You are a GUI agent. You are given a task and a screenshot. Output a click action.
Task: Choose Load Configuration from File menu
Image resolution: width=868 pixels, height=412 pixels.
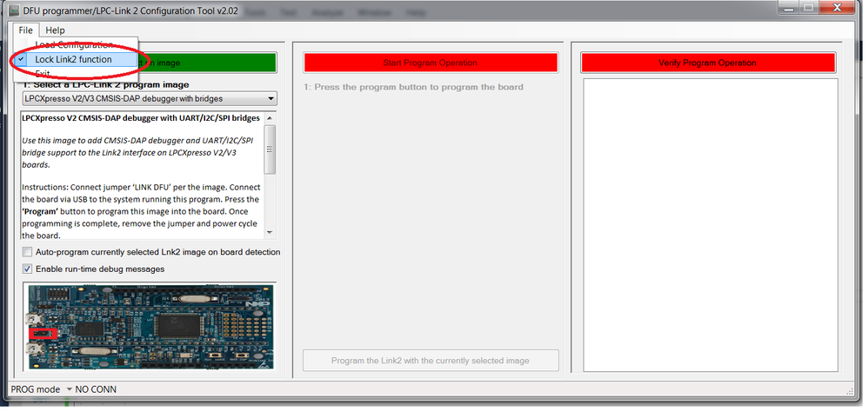(74, 45)
